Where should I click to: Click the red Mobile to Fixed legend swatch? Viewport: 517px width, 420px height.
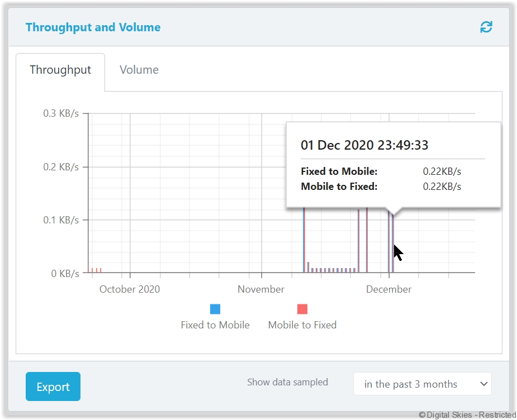[x=302, y=309]
